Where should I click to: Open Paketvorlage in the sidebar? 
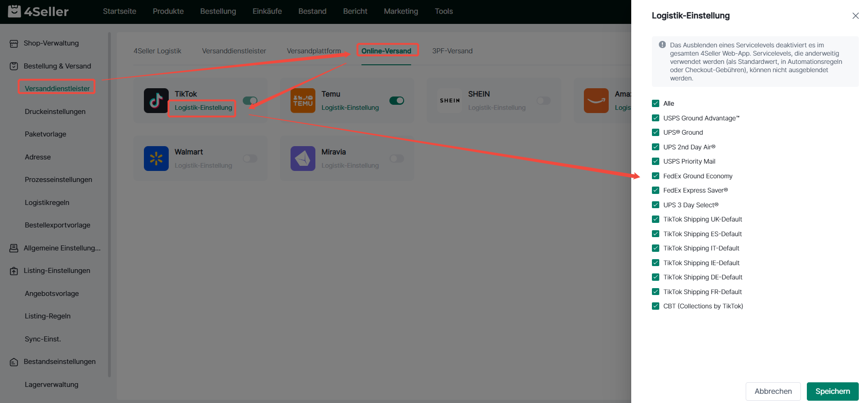(x=46, y=134)
